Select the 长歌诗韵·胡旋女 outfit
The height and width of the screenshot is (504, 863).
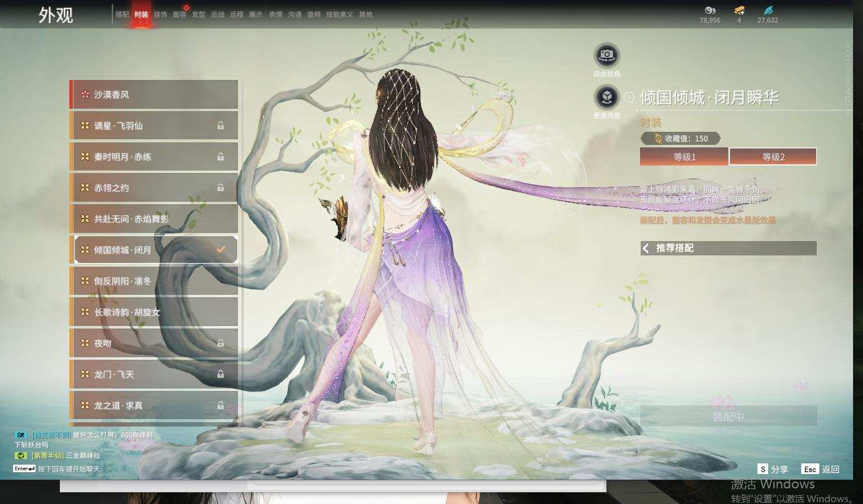(154, 312)
